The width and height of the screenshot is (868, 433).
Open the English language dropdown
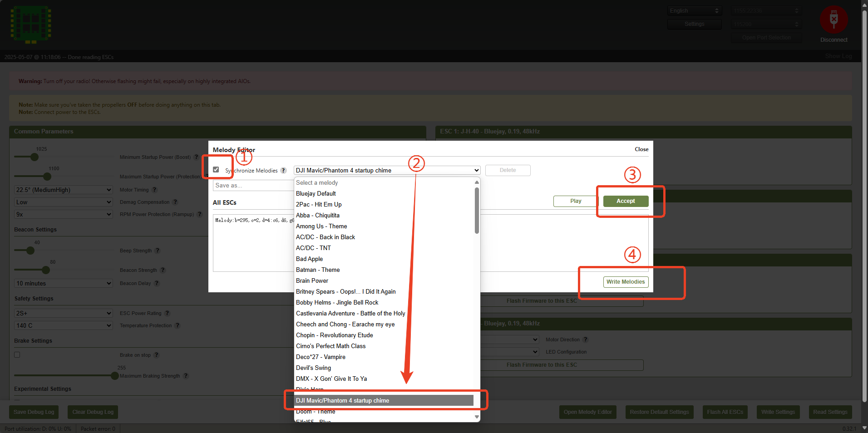[695, 10]
